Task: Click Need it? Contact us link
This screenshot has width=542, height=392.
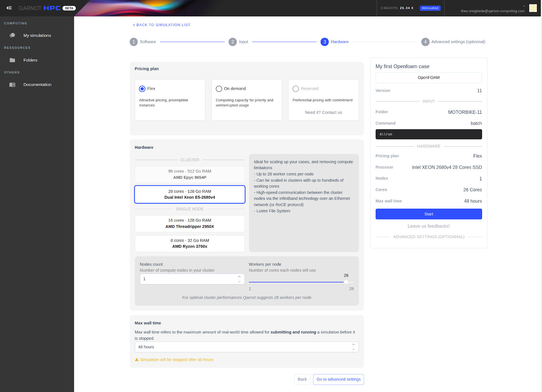Action: point(324,112)
